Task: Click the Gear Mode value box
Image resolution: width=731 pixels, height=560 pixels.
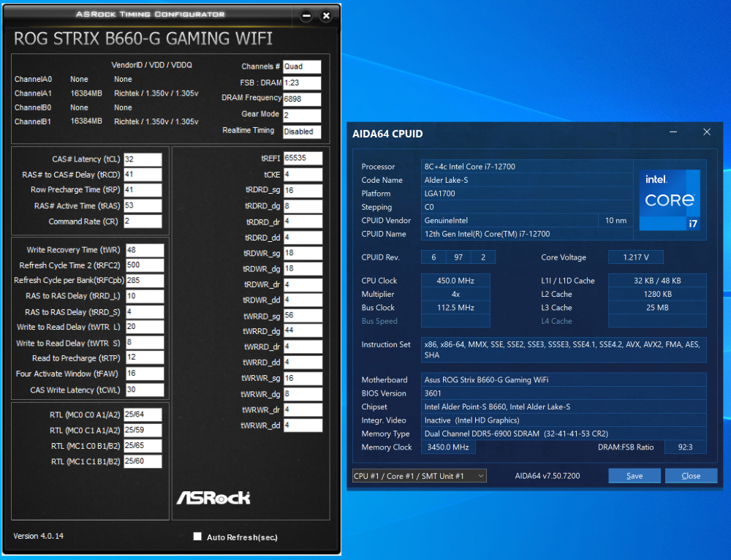Action: tap(302, 116)
